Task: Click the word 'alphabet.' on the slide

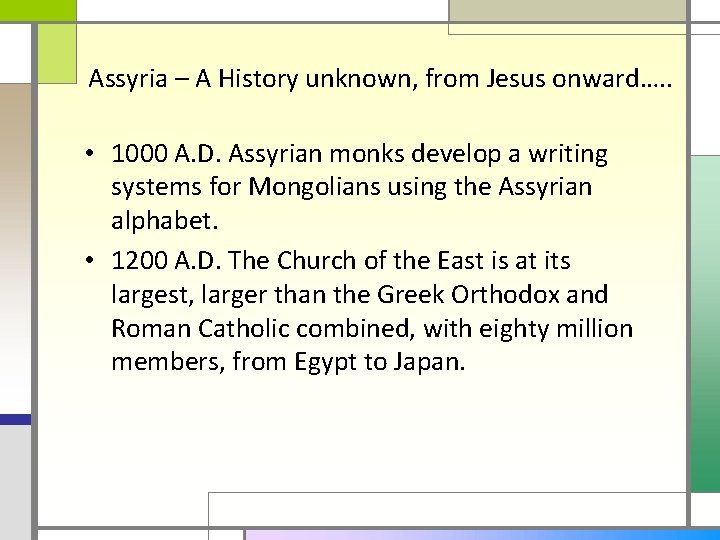Action: click(165, 220)
